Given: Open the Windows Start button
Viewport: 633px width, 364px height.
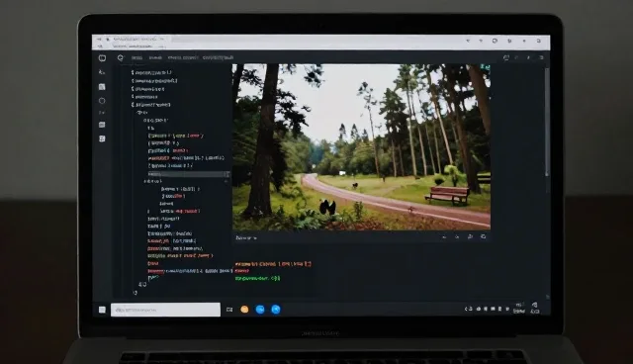Looking at the screenshot, I should click(102, 310).
